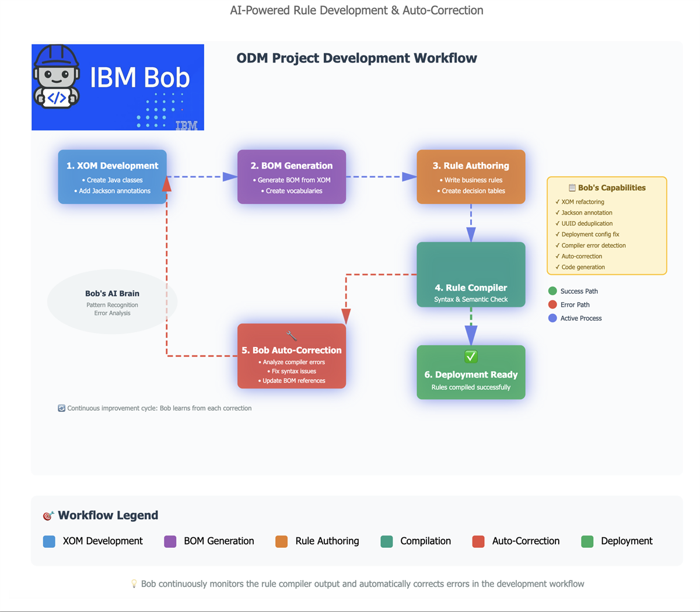Image resolution: width=700 pixels, height=612 pixels.
Task: Click the cycle icon before Continuous improvement text
Action: click(x=61, y=408)
